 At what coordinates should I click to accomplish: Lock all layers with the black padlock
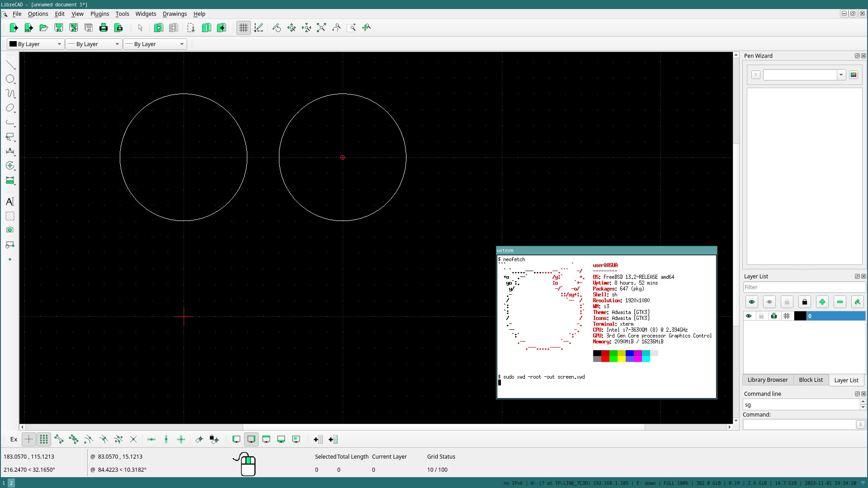pyautogui.click(x=805, y=302)
